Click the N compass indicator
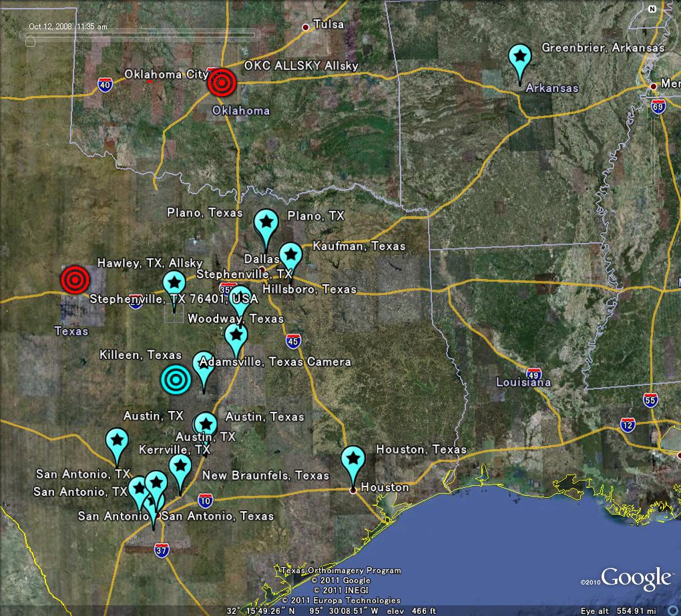Screen dimensions: 681x616 tap(652, 10)
